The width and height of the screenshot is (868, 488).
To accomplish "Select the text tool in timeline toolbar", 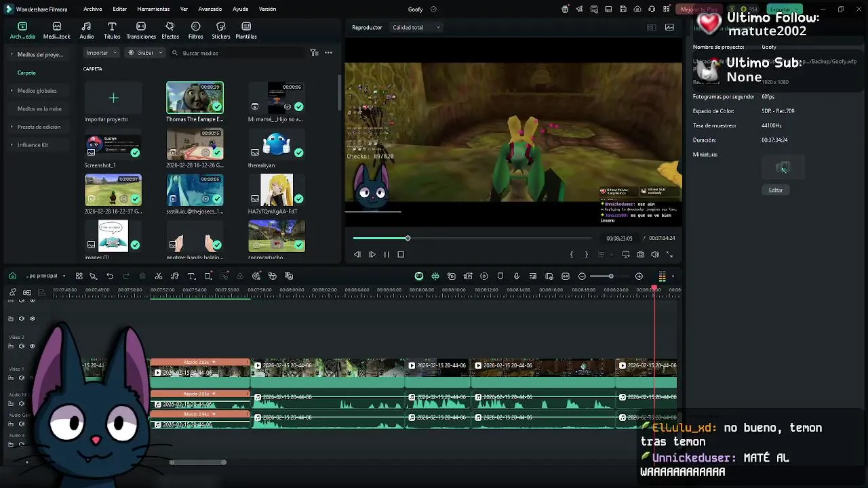I will point(191,277).
